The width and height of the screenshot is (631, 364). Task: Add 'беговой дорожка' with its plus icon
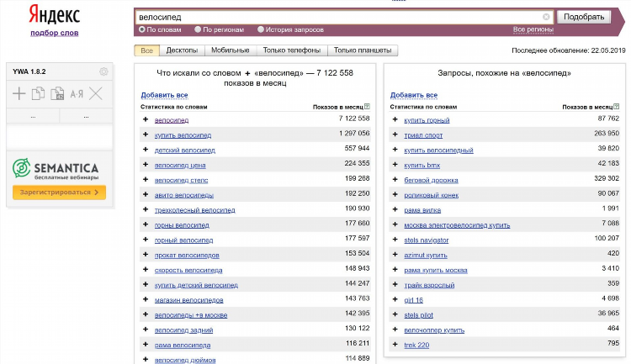[395, 179]
